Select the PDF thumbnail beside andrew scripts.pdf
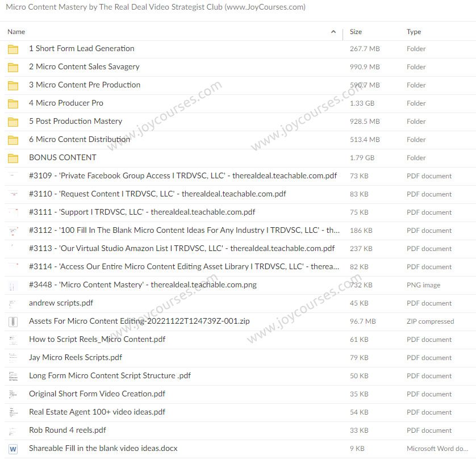The width and height of the screenshot is (476, 464). coord(13,303)
